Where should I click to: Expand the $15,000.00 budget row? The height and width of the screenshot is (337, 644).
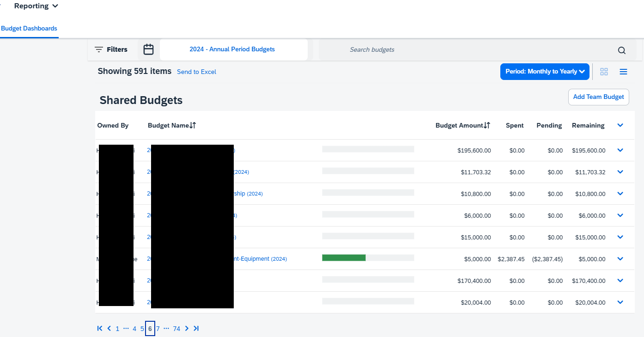pyautogui.click(x=620, y=237)
